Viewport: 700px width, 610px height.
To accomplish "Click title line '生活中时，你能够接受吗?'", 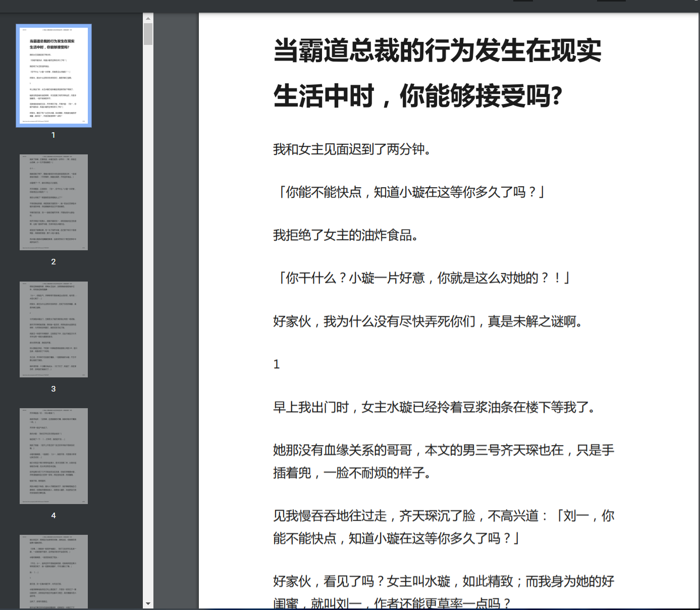I will coord(418,96).
